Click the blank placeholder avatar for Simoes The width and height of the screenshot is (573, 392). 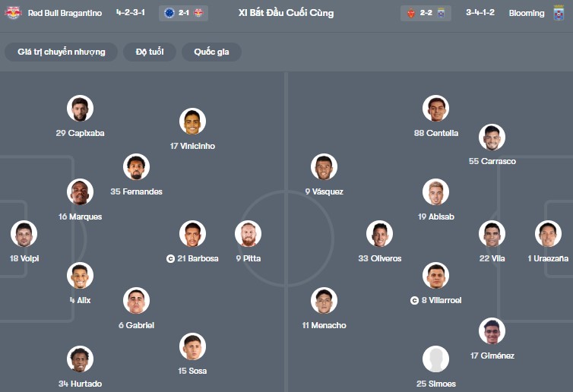[x=435, y=359]
